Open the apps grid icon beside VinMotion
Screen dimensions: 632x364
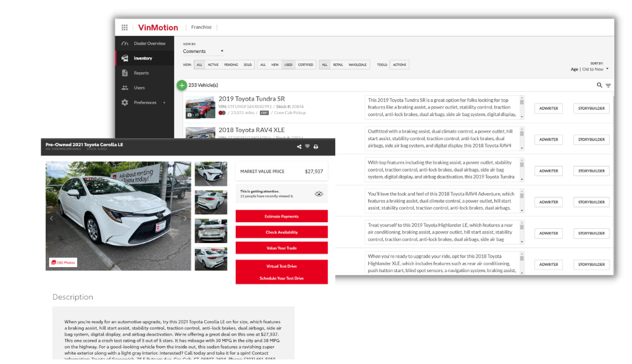coord(125,27)
